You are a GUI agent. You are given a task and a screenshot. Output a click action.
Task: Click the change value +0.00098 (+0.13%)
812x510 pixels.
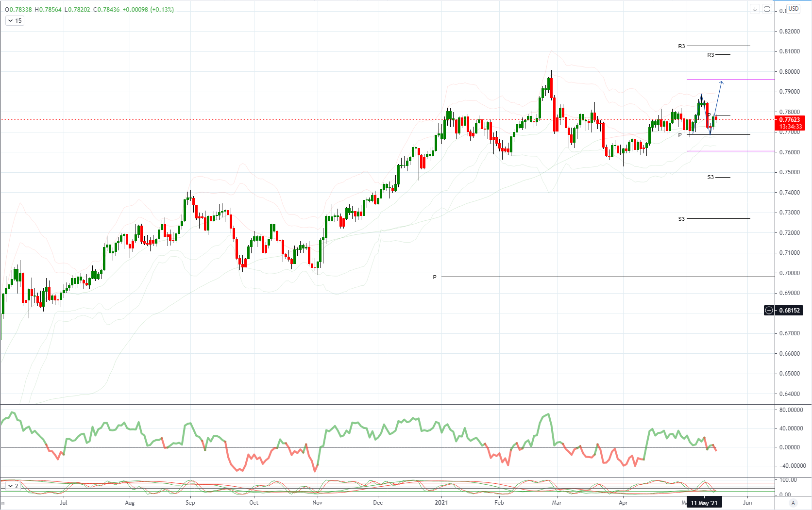point(148,10)
